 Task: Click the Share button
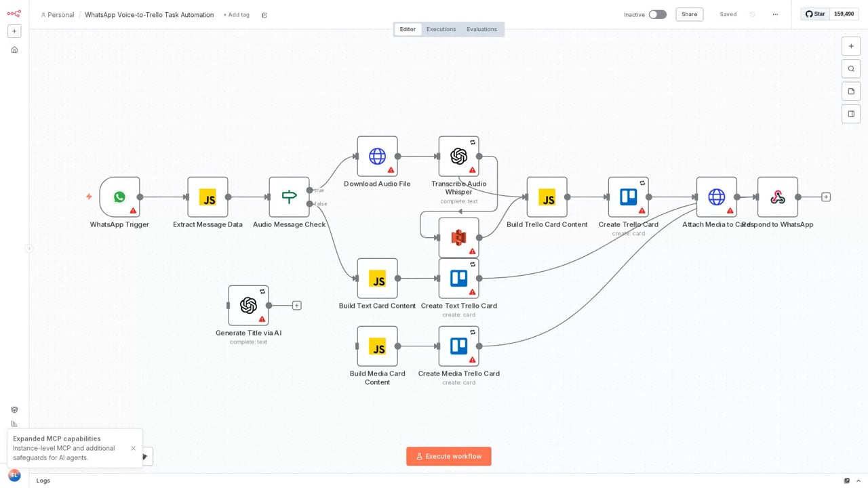tap(689, 14)
